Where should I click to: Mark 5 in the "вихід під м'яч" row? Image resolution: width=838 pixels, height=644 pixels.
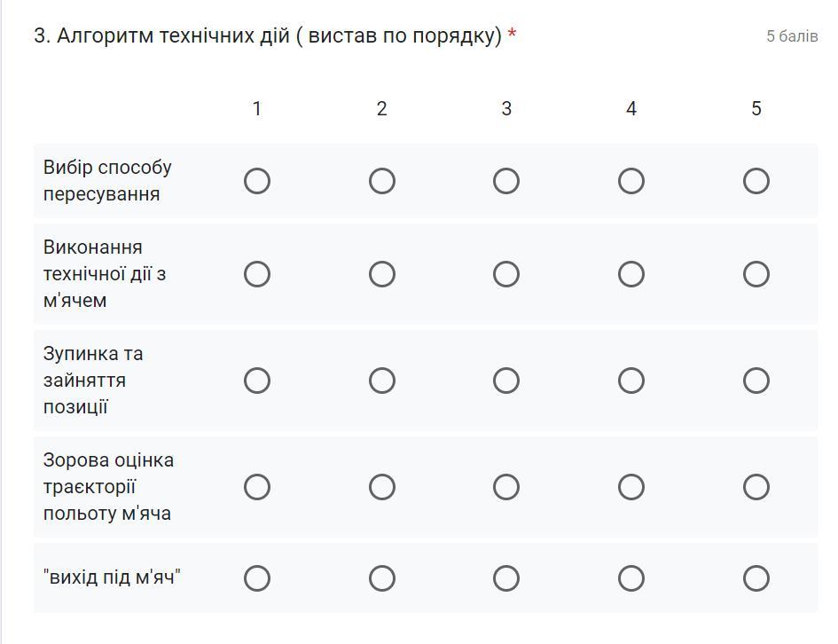click(756, 578)
